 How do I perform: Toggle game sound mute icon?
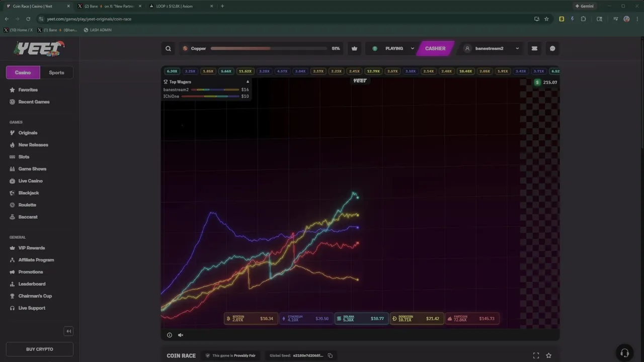tap(181, 335)
